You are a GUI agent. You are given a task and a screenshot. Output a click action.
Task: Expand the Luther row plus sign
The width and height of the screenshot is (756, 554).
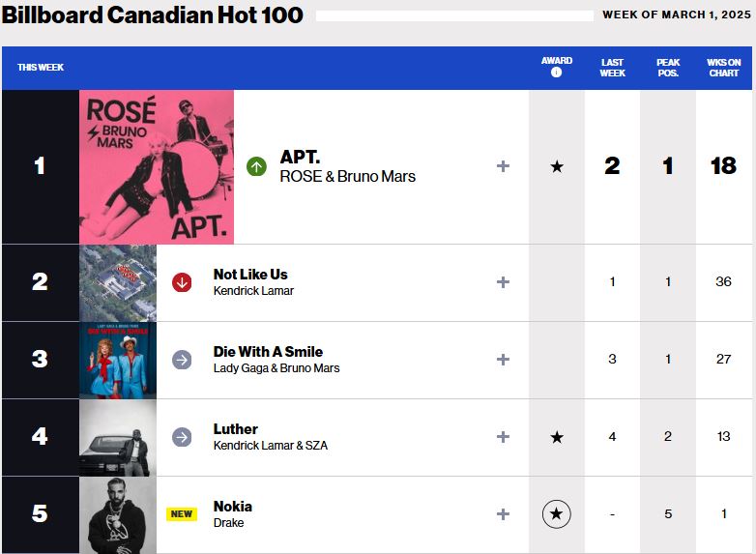[503, 437]
